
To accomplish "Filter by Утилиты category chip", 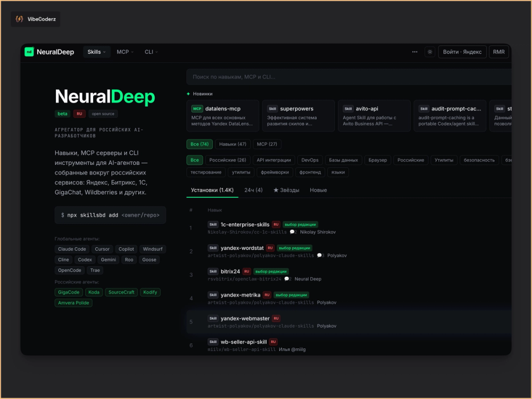I will click(444, 160).
